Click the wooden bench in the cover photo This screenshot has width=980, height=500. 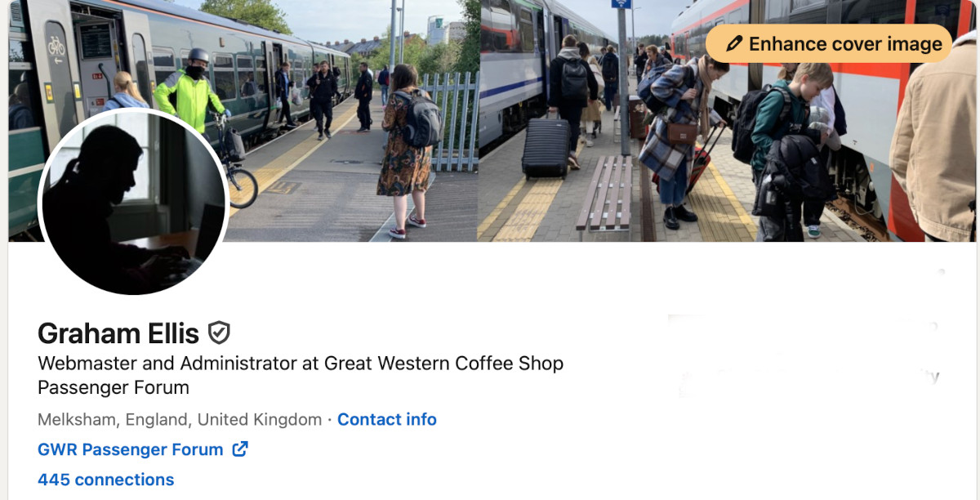click(605, 194)
